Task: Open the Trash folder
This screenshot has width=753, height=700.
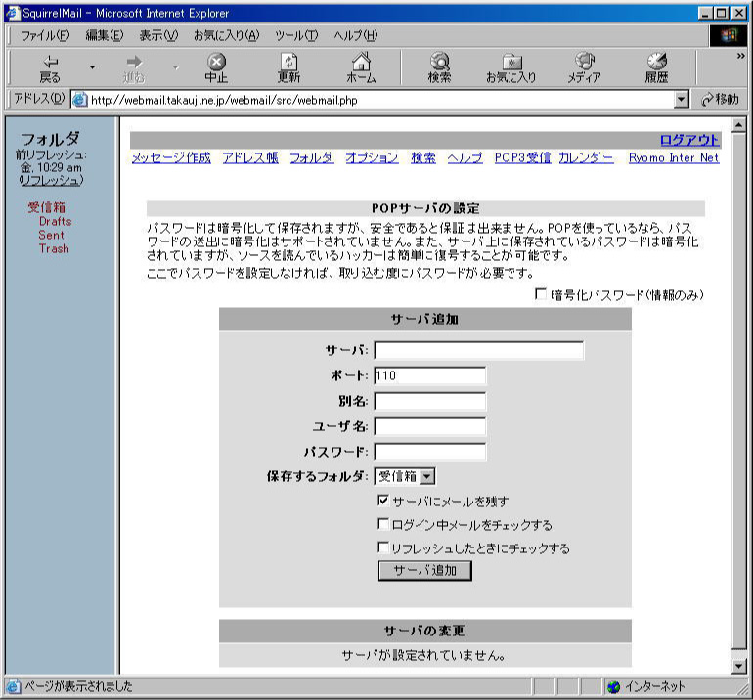Action: pyautogui.click(x=54, y=248)
